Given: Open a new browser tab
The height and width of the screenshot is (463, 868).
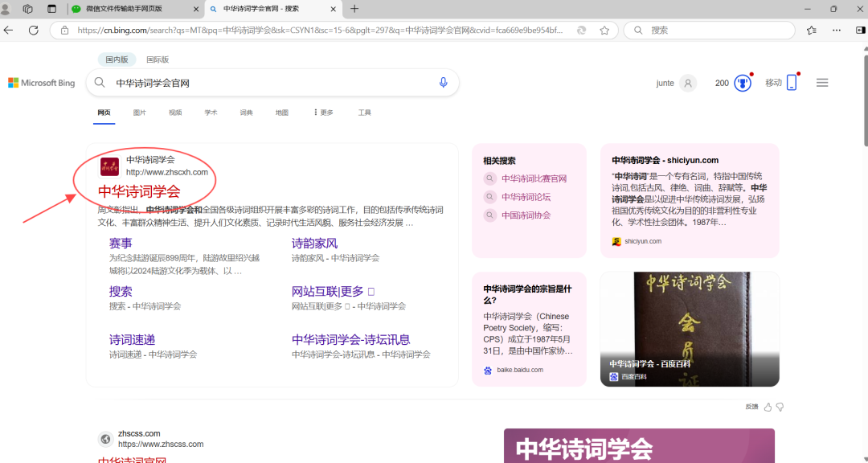Looking at the screenshot, I should point(355,9).
